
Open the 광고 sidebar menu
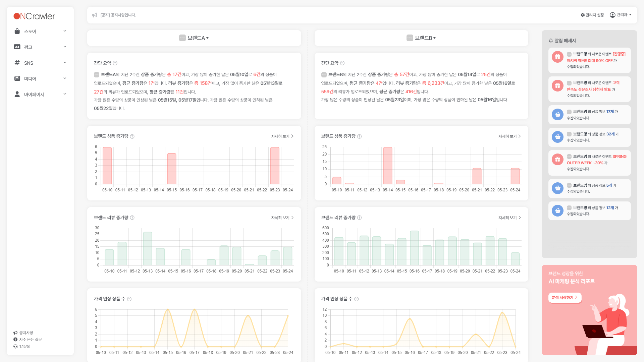point(40,47)
